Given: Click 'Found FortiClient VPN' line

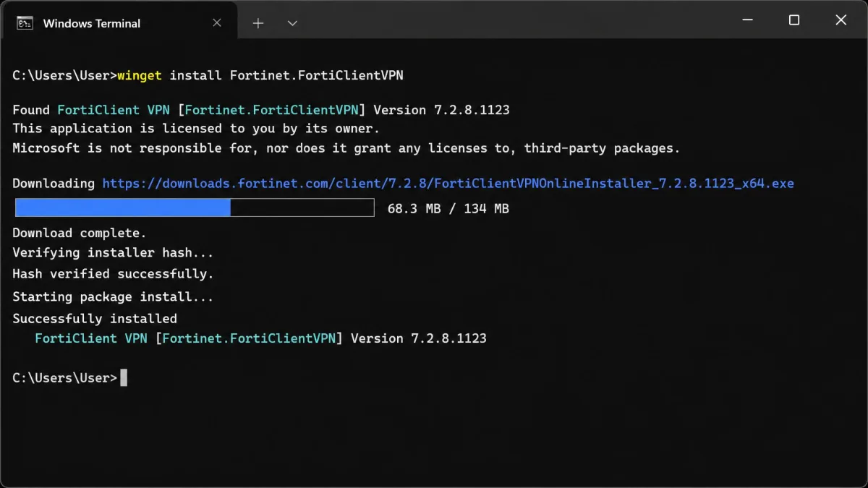Looking at the screenshot, I should point(261,111).
